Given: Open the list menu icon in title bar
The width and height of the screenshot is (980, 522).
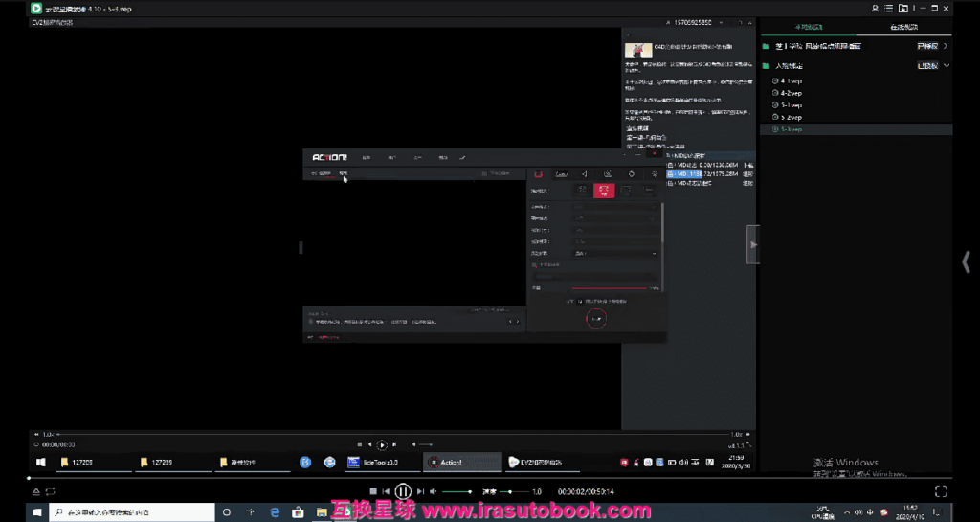Looking at the screenshot, I should [x=888, y=8].
